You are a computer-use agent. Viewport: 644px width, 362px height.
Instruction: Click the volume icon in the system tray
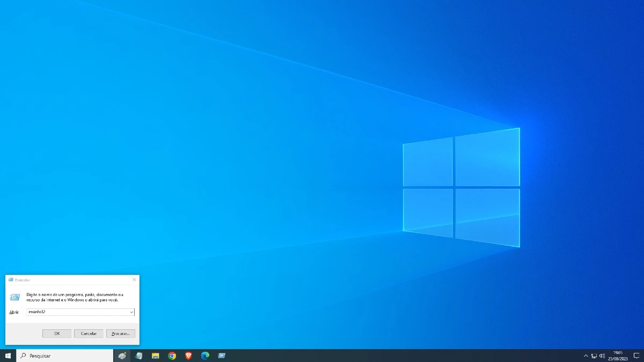click(602, 356)
